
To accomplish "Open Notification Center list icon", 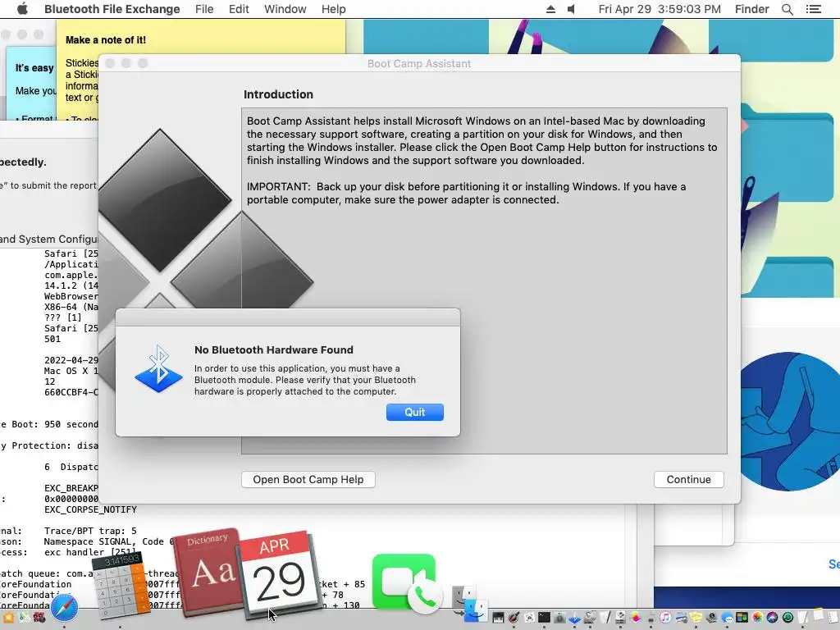I will (813, 9).
